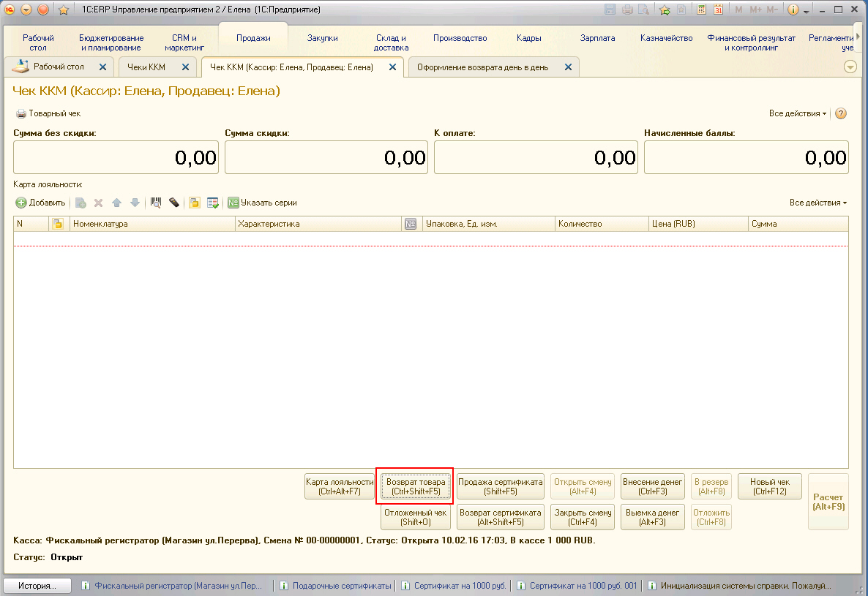Image resolution: width=868 pixels, height=596 pixels.
Task: Click the copy row icon in table toolbar
Action: 81,203
